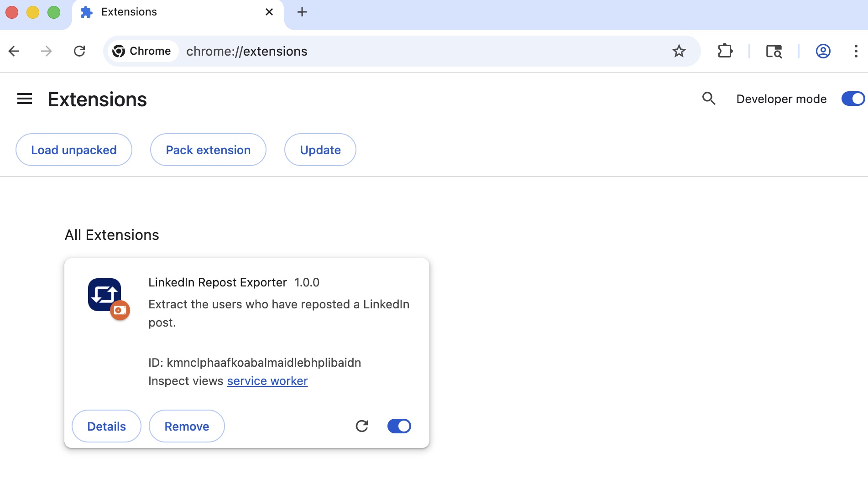Screen dimensions: 868x489
Task: Search extensions with magnifier icon
Action: point(709,99)
